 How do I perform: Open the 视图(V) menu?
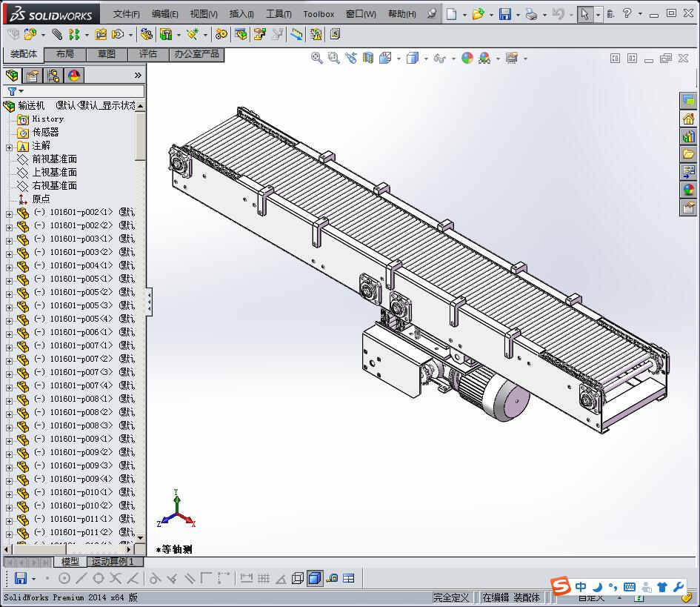204,14
